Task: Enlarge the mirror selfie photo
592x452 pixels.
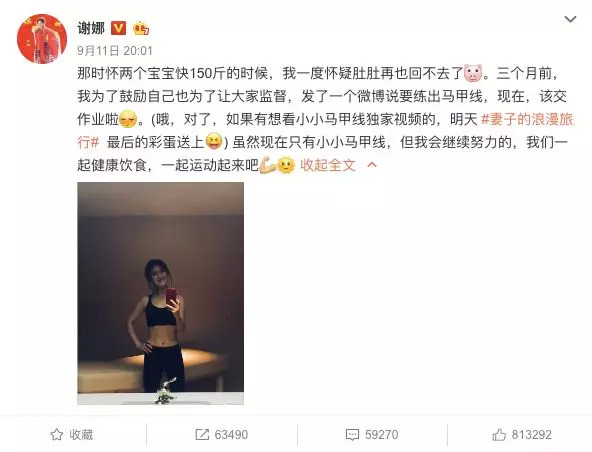Action: 160,293
